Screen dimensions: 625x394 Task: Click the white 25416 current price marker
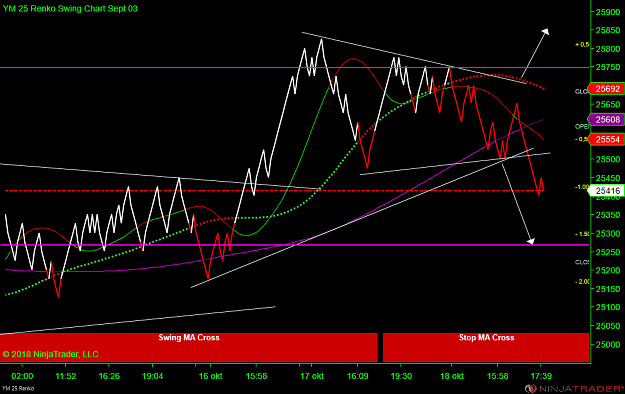tap(606, 191)
